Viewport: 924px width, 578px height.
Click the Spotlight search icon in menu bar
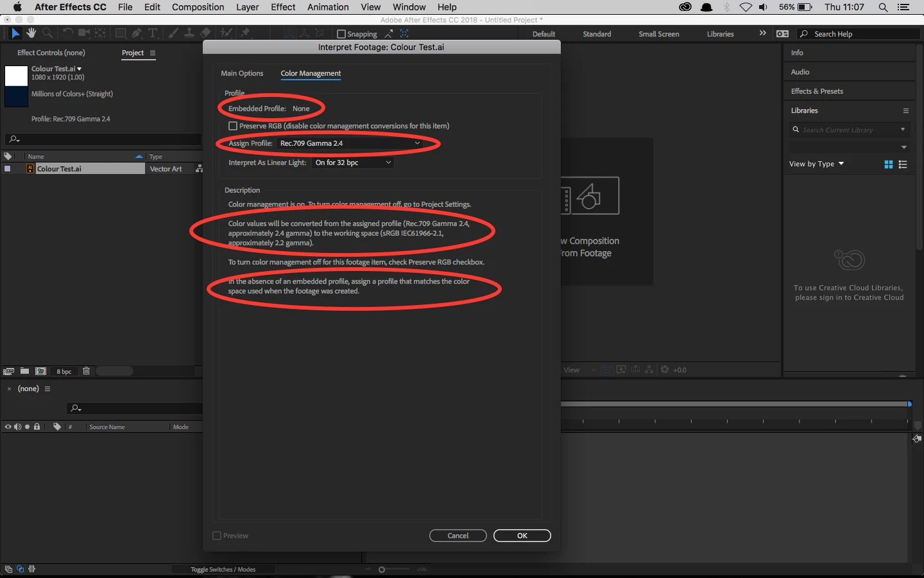point(884,7)
